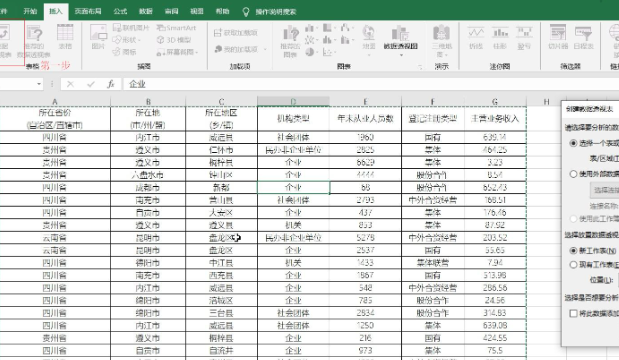Expand the Name Box dropdown arrow
619x360 pixels.
tap(39, 84)
